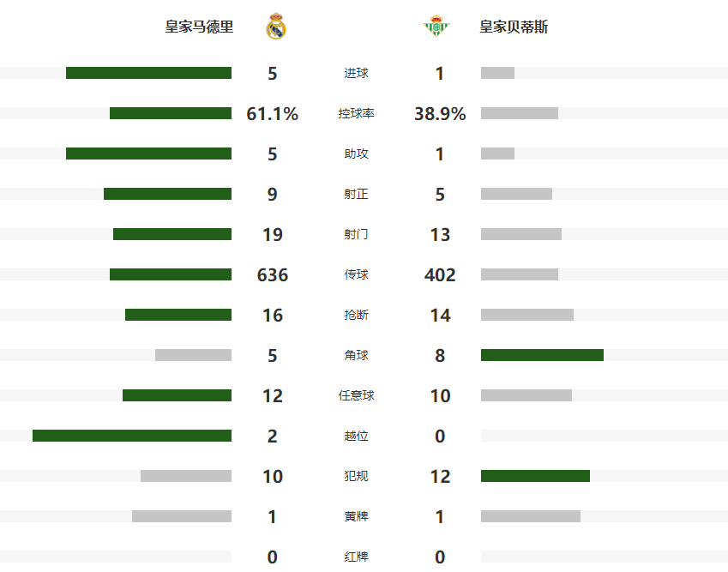Click the 红牌 stat label
Screen dimensions: 728x572
coord(356,557)
